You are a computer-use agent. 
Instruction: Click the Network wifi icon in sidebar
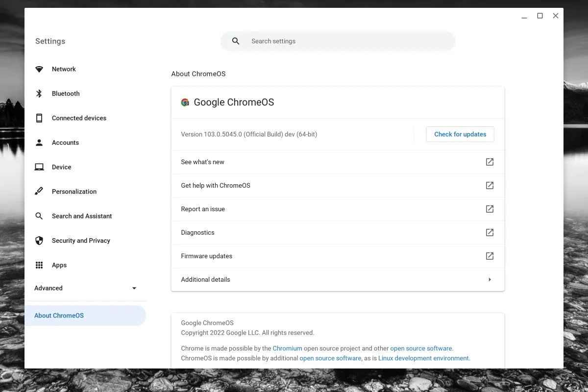coord(39,69)
